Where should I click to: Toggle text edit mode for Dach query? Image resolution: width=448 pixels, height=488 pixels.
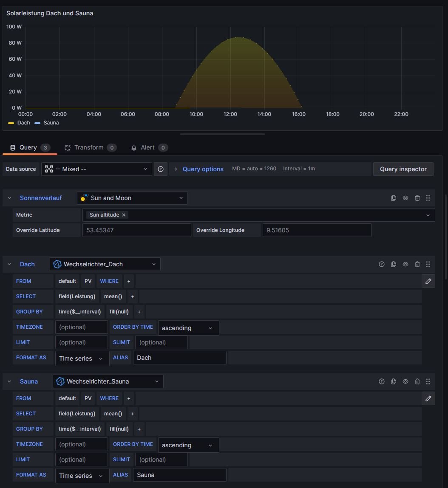point(428,281)
